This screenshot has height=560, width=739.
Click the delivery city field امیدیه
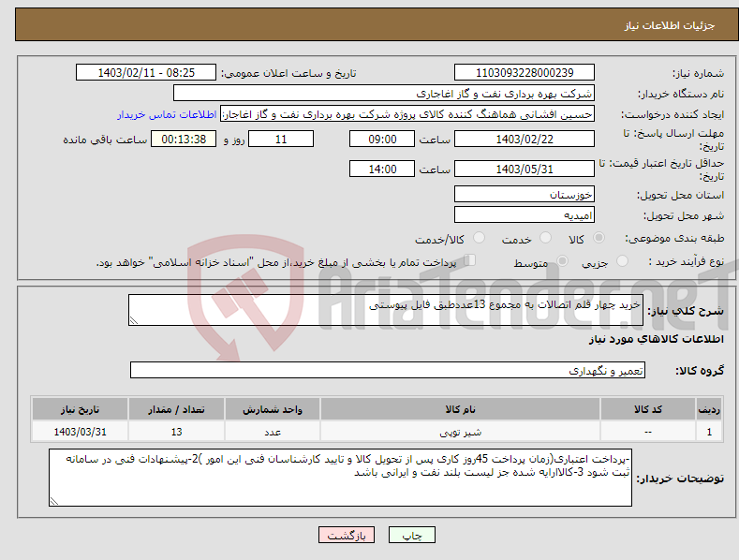[525, 215]
